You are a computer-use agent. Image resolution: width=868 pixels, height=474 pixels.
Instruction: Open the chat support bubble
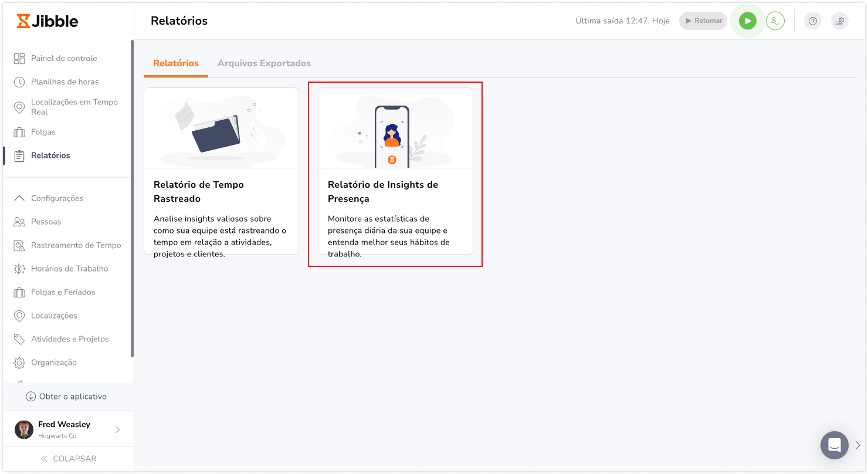834,445
